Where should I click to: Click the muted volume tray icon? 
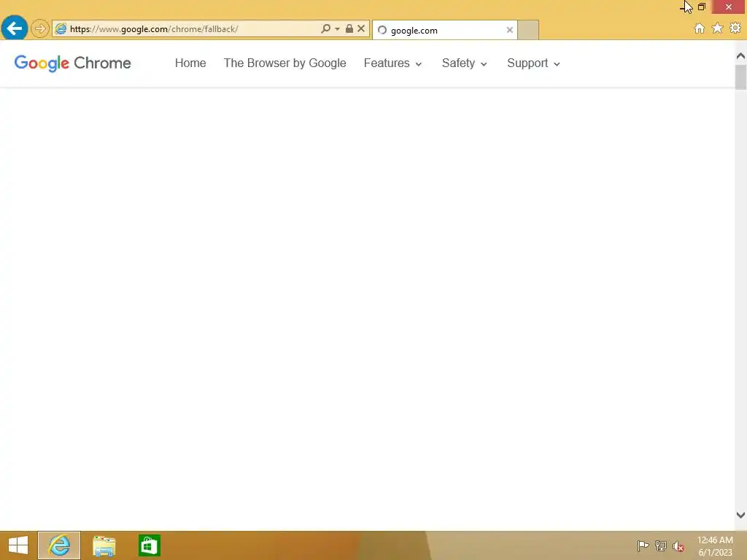678,546
